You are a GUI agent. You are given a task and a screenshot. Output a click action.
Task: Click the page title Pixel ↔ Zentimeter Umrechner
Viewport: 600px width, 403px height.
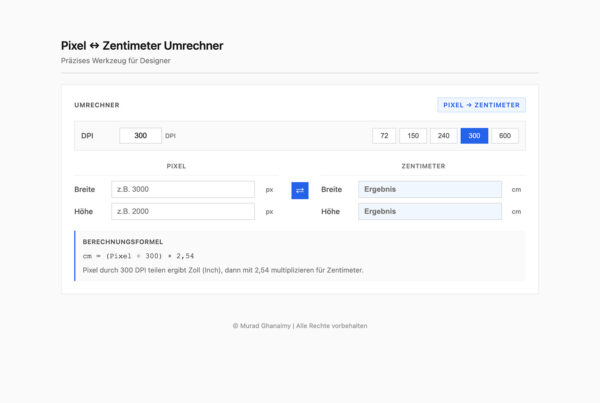[x=142, y=46]
